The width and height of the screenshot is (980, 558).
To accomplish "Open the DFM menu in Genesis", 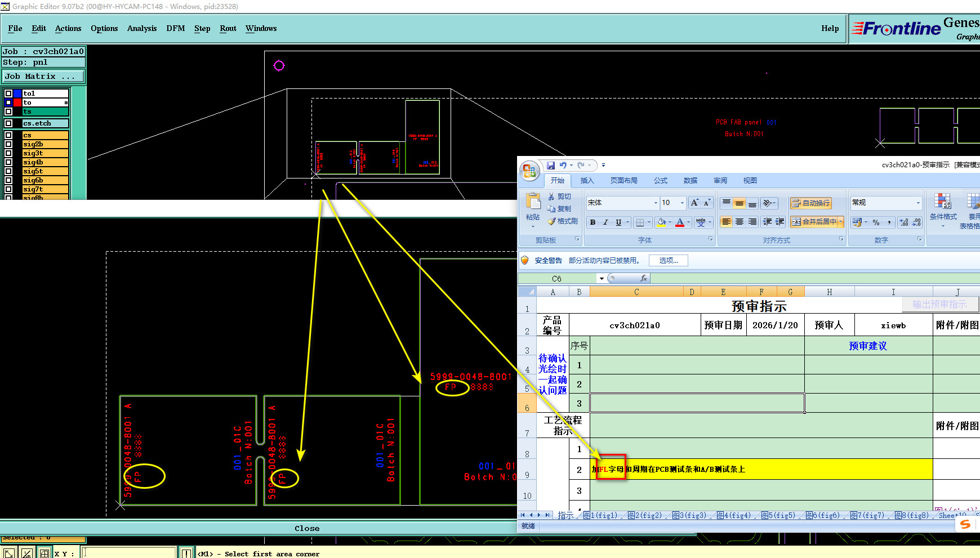I will pos(176,29).
